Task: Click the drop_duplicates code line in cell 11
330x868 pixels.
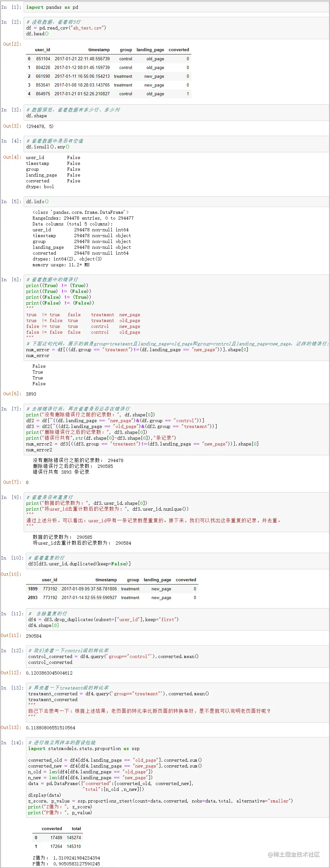Action: click(103, 619)
